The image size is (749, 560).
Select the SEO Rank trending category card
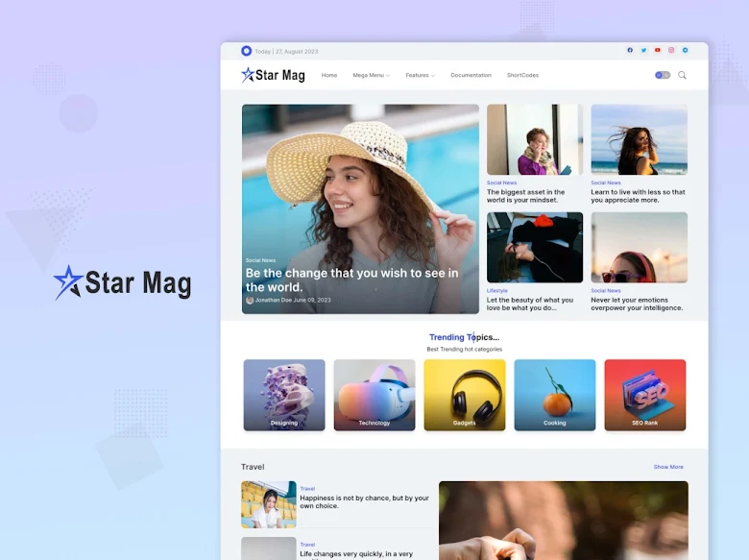coord(645,395)
